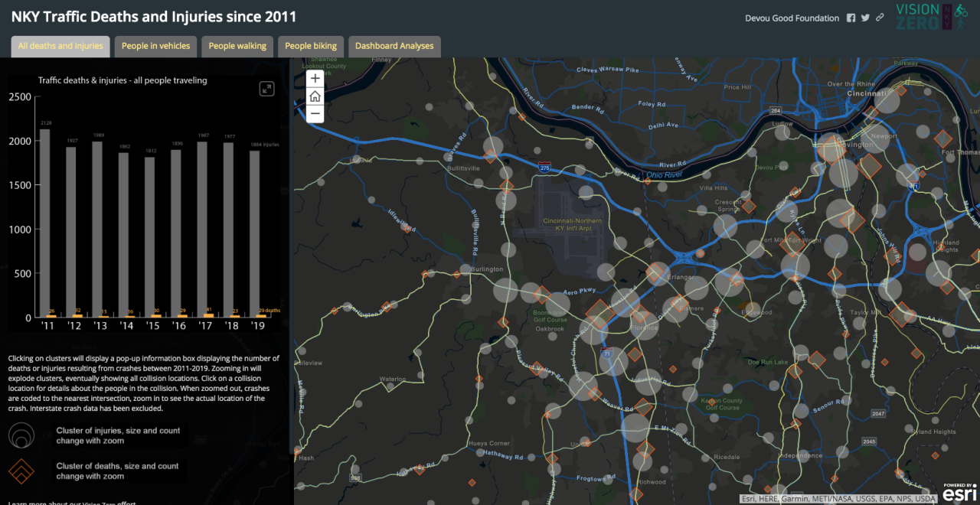Click the 'Devou Good Foundation' text link
This screenshot has width=980, height=505.
click(x=792, y=18)
